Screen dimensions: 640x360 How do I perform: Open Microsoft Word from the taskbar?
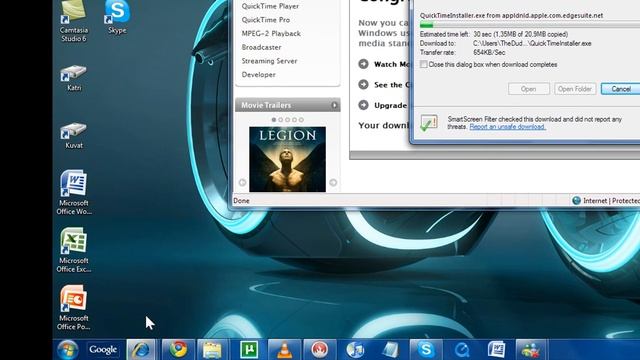tap(496, 350)
